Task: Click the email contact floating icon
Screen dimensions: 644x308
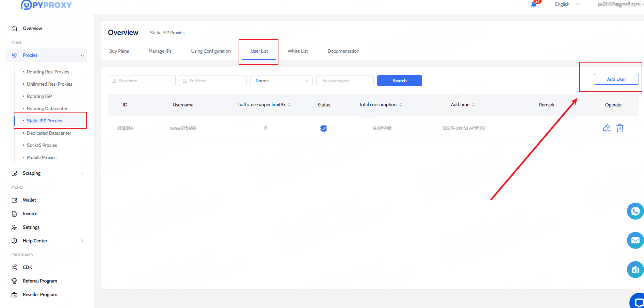Action: [635, 240]
